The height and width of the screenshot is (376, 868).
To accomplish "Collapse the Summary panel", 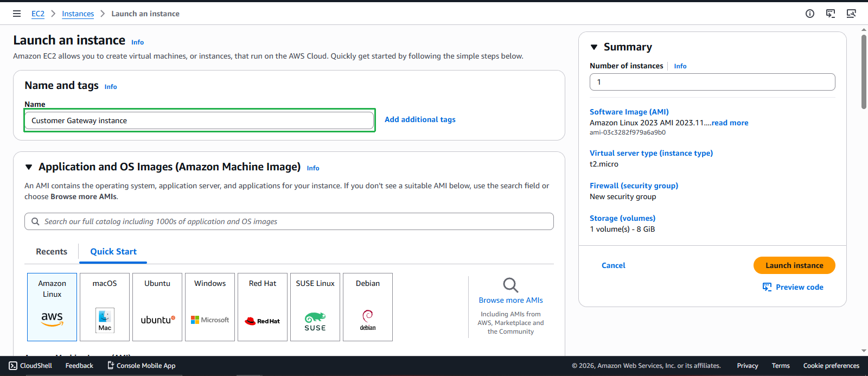I will coord(594,47).
